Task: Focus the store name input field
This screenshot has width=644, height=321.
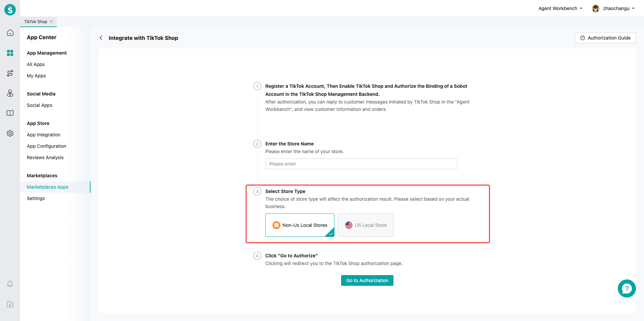Action: 361,164
